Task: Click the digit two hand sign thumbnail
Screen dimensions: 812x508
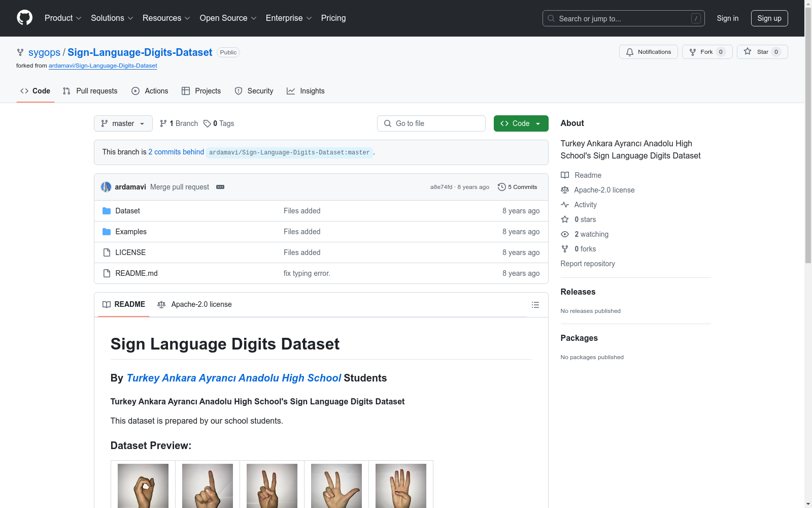Action: (272, 486)
